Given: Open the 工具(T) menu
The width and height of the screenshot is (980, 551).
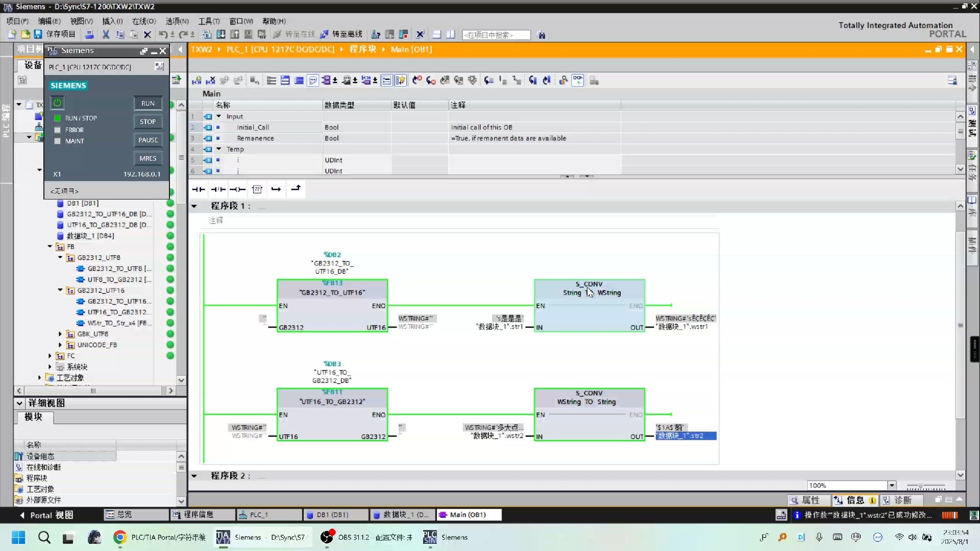Looking at the screenshot, I should pyautogui.click(x=209, y=21).
